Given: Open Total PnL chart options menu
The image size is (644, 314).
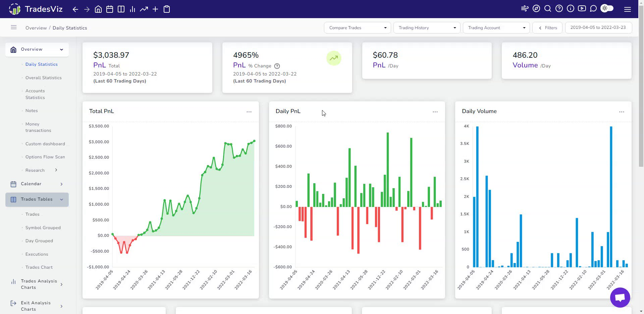Looking at the screenshot, I should 249,112.
